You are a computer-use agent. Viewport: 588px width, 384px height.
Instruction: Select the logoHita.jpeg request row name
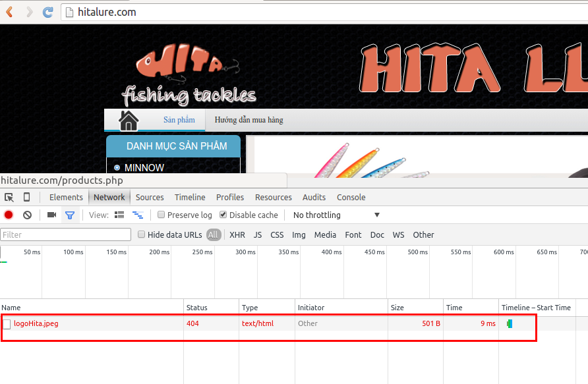[36, 323]
